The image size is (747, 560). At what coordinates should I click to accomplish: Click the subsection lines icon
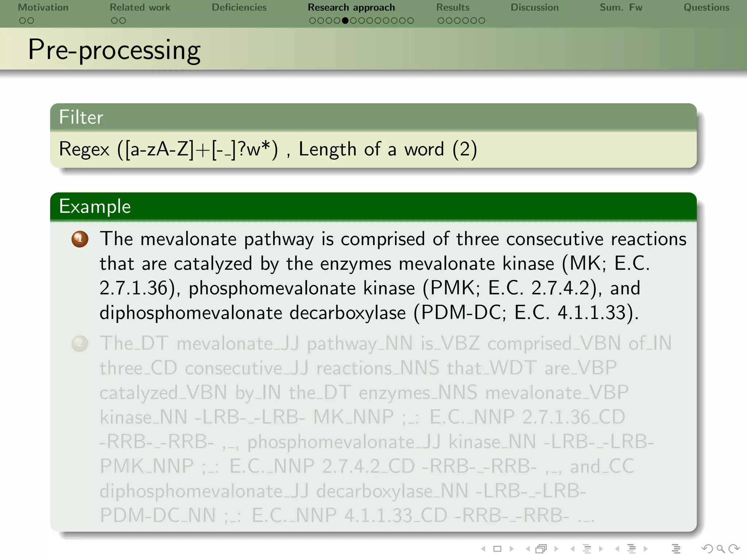(587, 549)
